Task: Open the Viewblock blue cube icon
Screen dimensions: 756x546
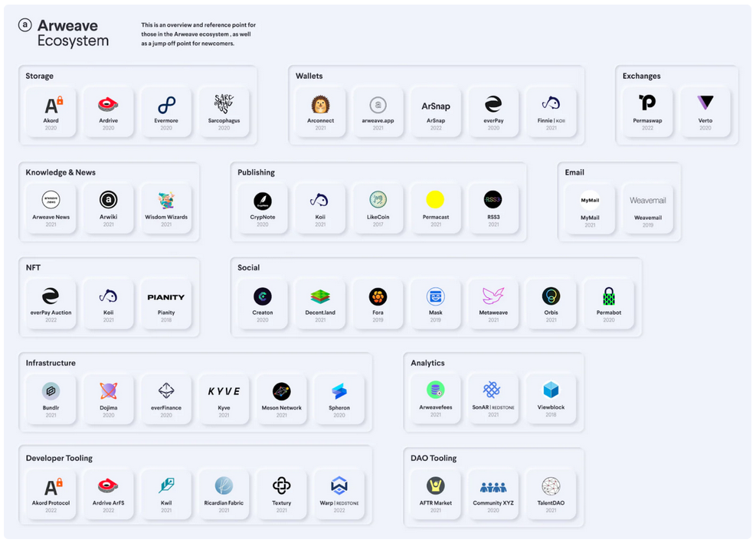Action: pyautogui.click(x=551, y=391)
